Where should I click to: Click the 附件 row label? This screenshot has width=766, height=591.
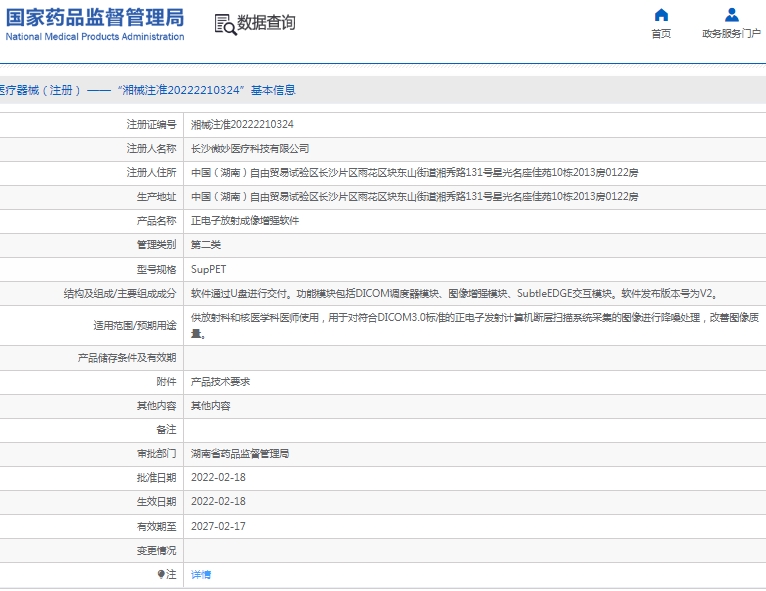pyautogui.click(x=166, y=382)
